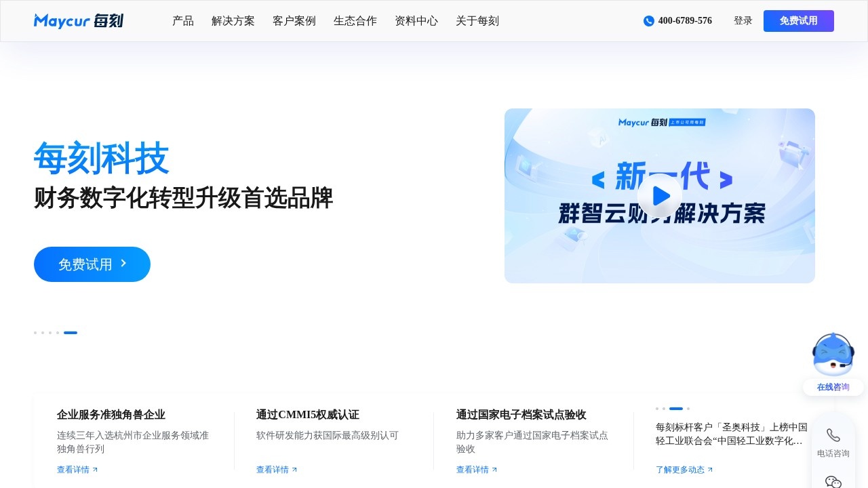Viewport: 868px width, 488px height.
Task: Go to 客户案例 in navigation
Action: 294,21
